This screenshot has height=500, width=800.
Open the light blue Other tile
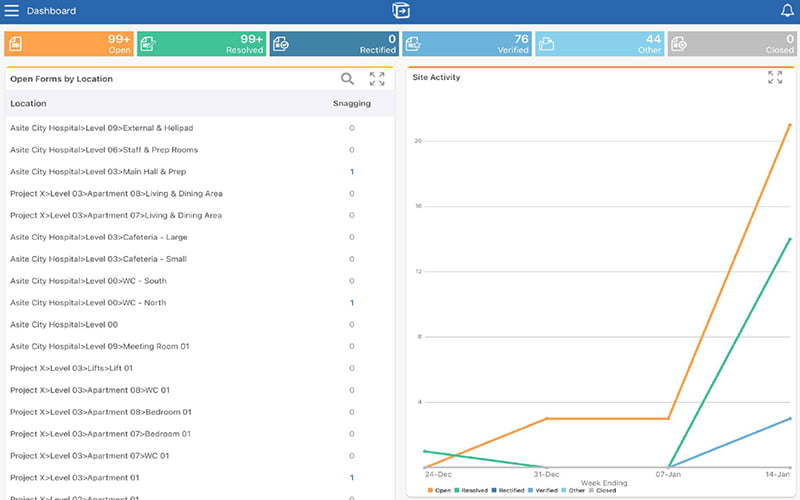(599, 44)
